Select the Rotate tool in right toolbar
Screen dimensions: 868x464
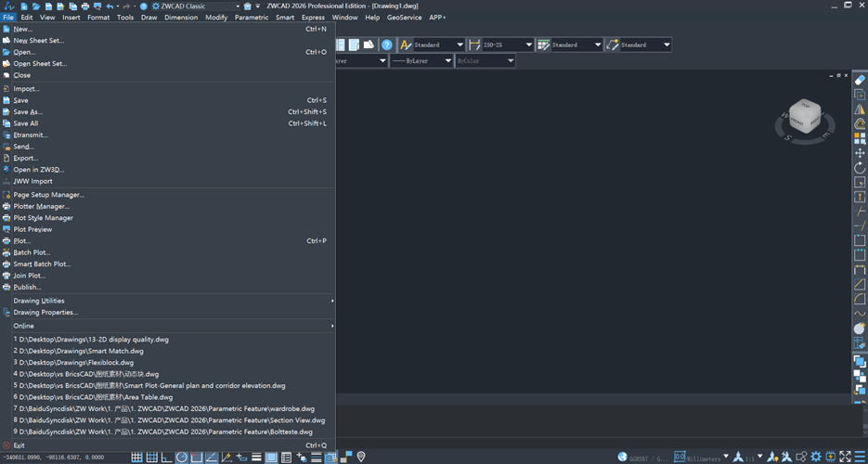click(860, 168)
